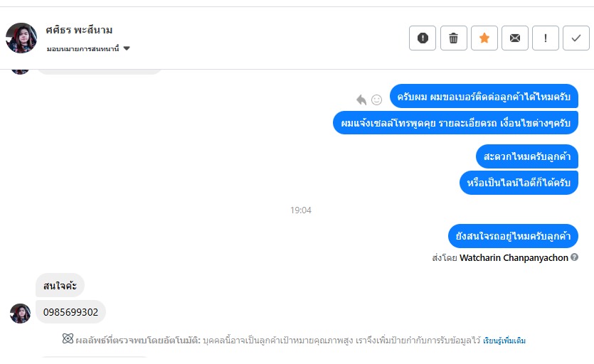
Task: Click the customer name ศศิธร พะสีนาม
Action: point(79,30)
